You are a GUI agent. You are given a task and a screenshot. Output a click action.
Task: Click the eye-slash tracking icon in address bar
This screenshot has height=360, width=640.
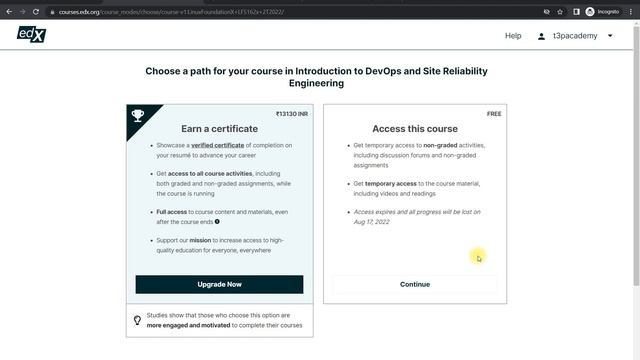pyautogui.click(x=547, y=12)
